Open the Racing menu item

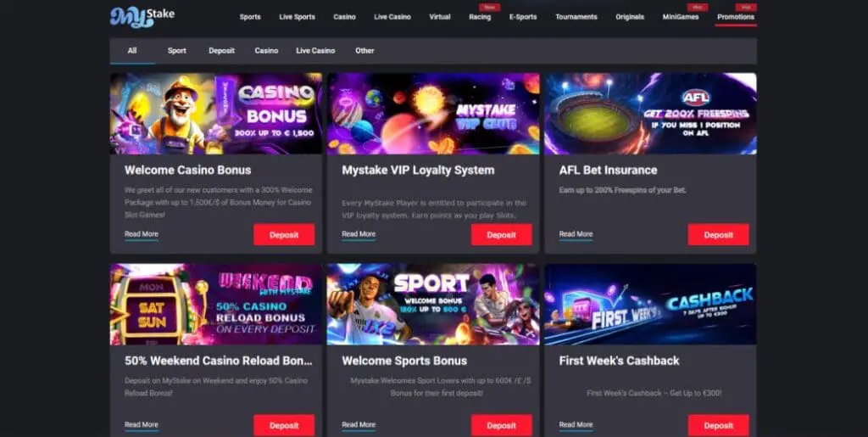click(480, 17)
